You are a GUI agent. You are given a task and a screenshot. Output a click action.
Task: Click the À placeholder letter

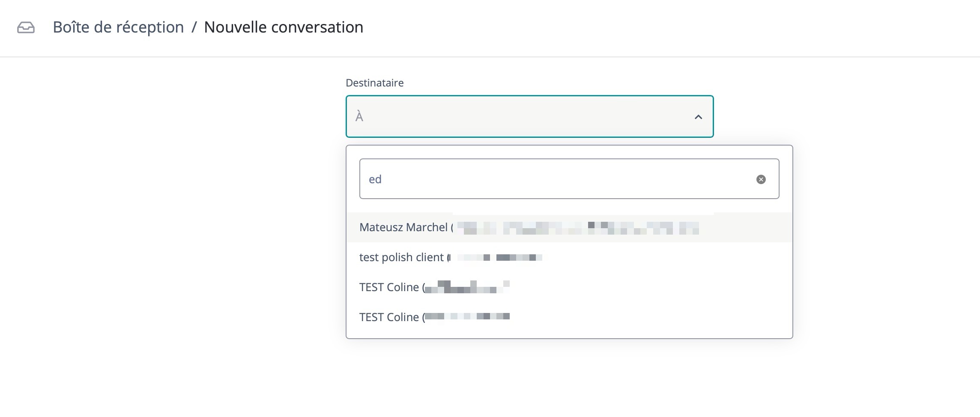[359, 116]
